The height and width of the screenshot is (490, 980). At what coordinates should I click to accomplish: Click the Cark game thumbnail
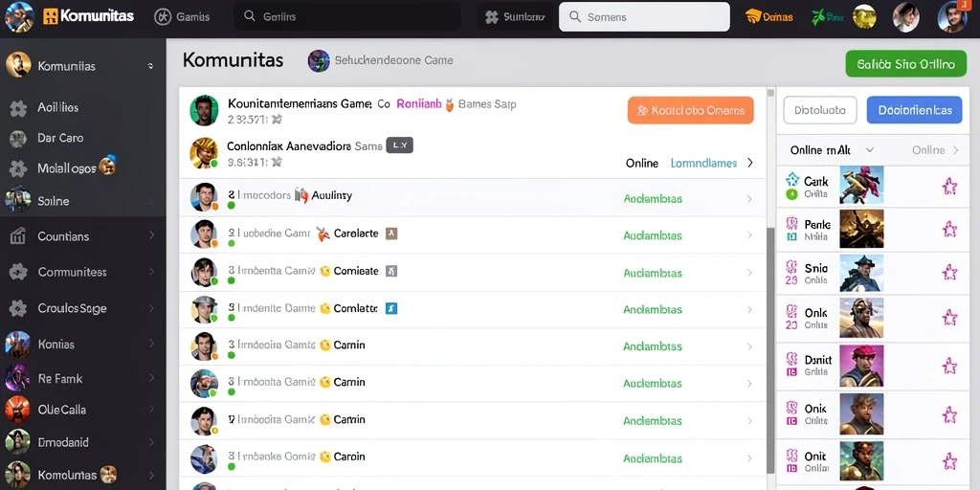click(x=861, y=186)
